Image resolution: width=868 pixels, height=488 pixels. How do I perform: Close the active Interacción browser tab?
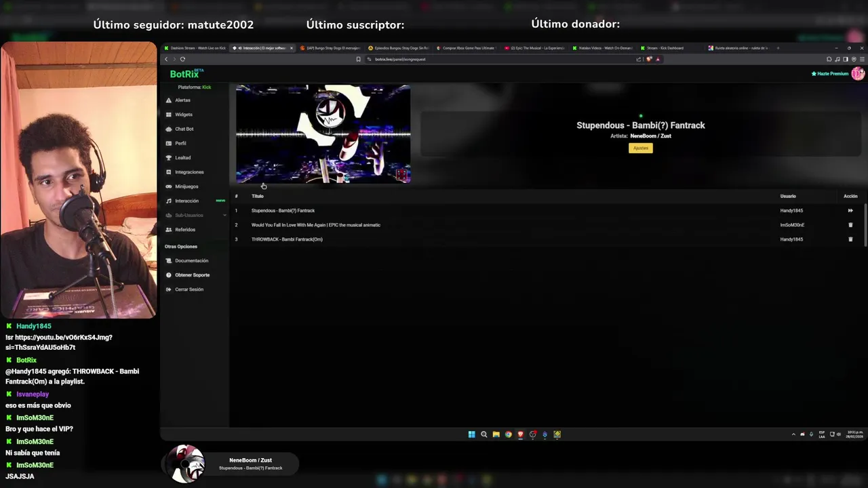pyautogui.click(x=292, y=48)
